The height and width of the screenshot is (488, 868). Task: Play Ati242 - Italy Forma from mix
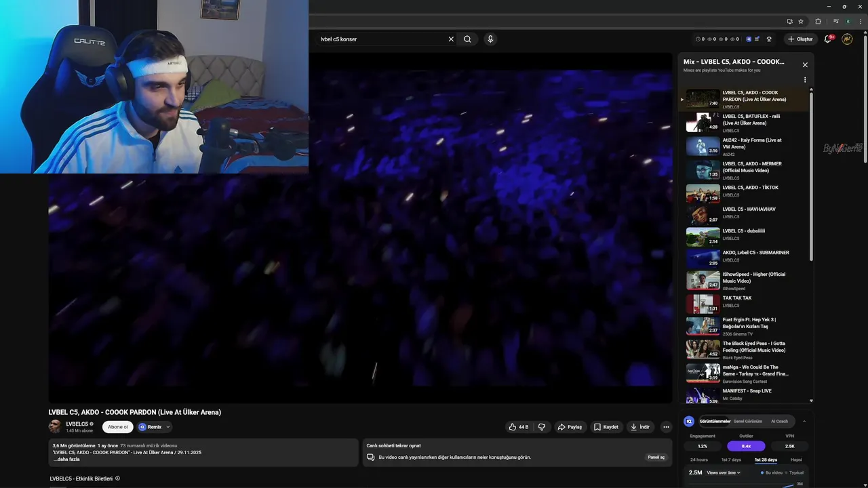click(745, 146)
